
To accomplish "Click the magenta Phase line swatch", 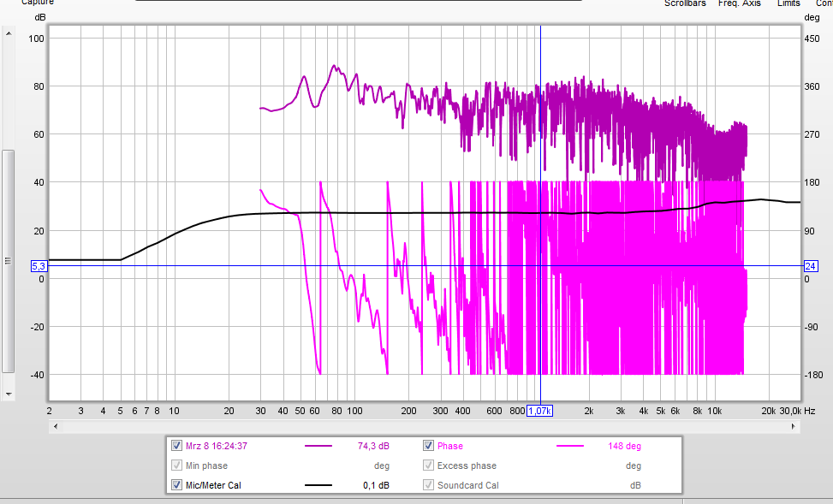I will [x=569, y=446].
